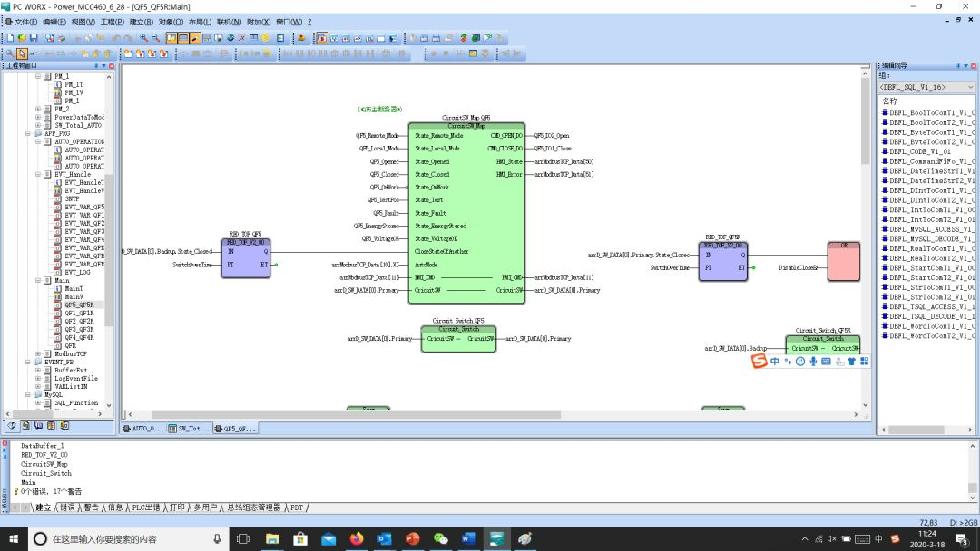The width and height of the screenshot is (980, 551).
Task: Click the zoom in magnifier icon
Action: point(144,38)
